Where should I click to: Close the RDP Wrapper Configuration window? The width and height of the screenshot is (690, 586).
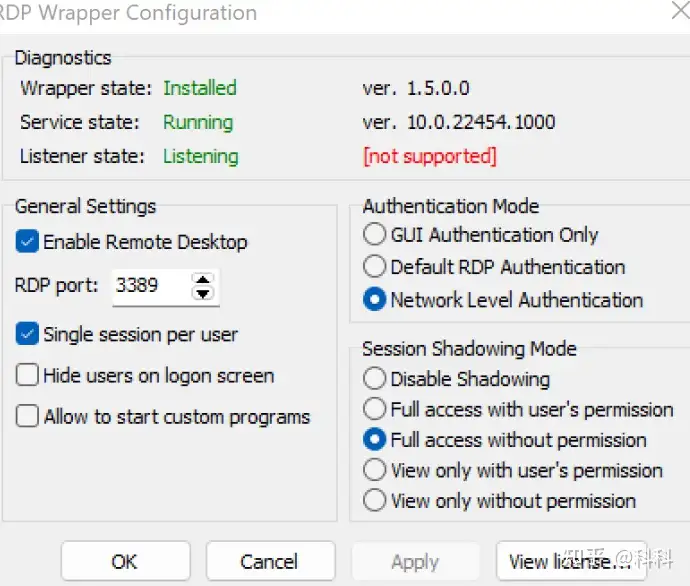680,10
